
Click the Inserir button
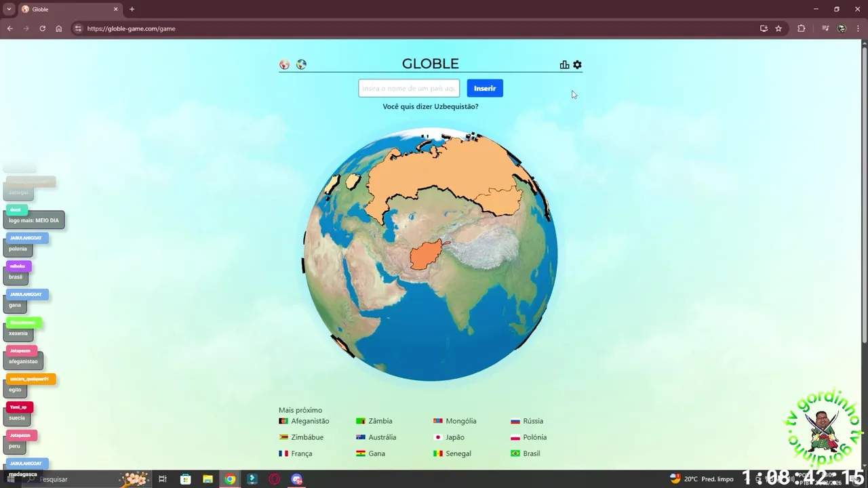[x=485, y=88]
